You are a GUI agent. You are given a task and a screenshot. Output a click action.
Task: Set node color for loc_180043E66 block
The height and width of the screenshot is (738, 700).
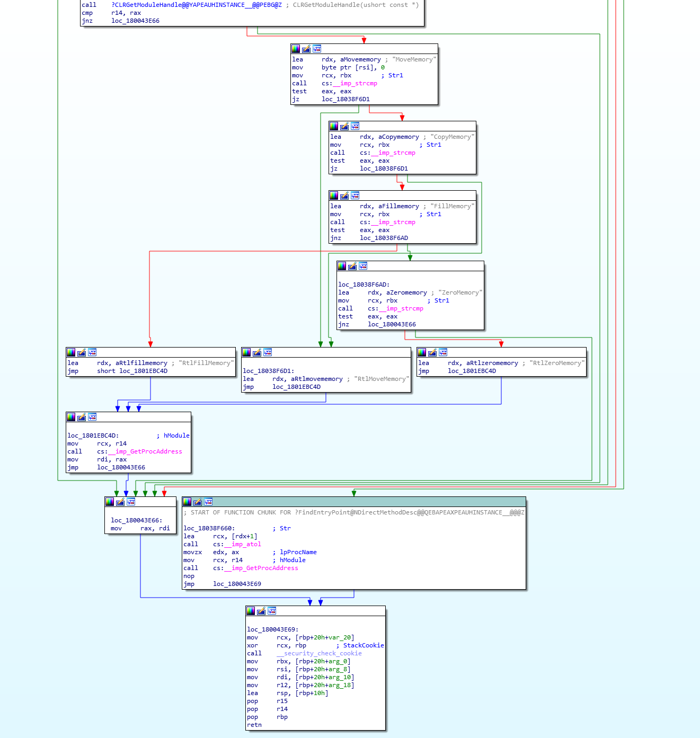tap(110, 502)
